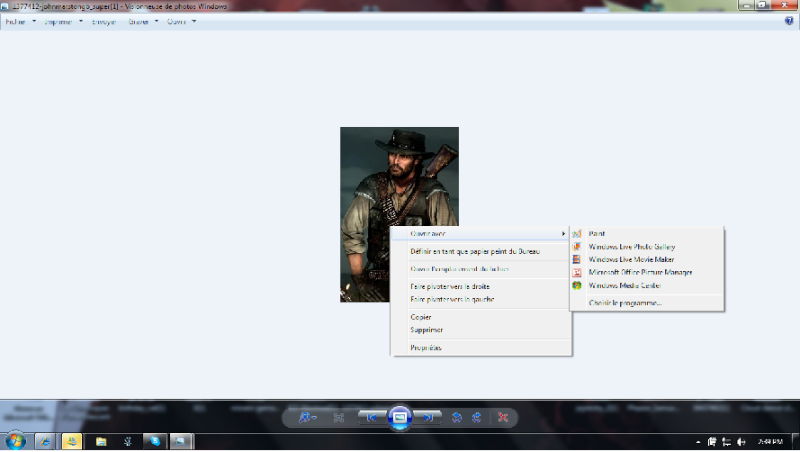
Task: Delete the photo with the red X
Action: coord(503,418)
